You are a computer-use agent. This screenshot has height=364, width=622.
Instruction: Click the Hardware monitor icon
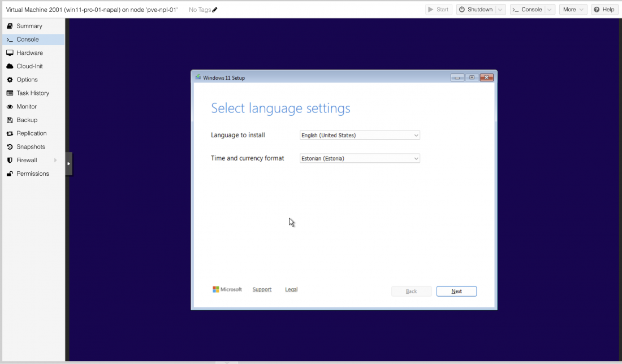10,53
